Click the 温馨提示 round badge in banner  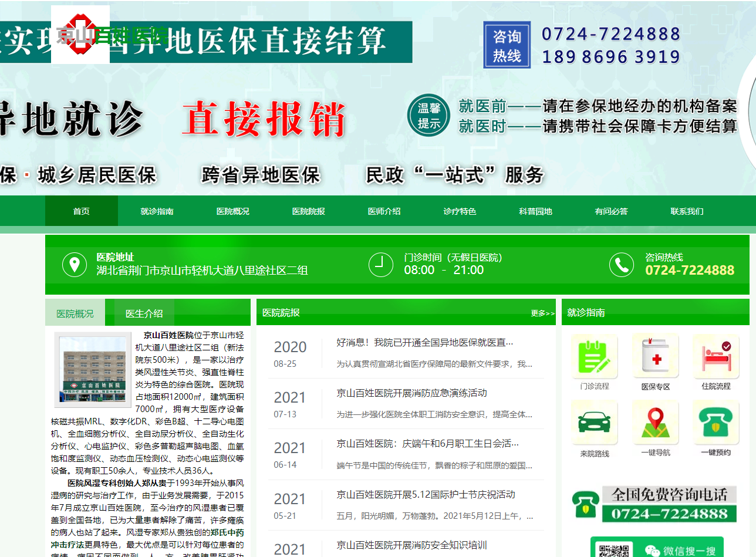click(428, 116)
